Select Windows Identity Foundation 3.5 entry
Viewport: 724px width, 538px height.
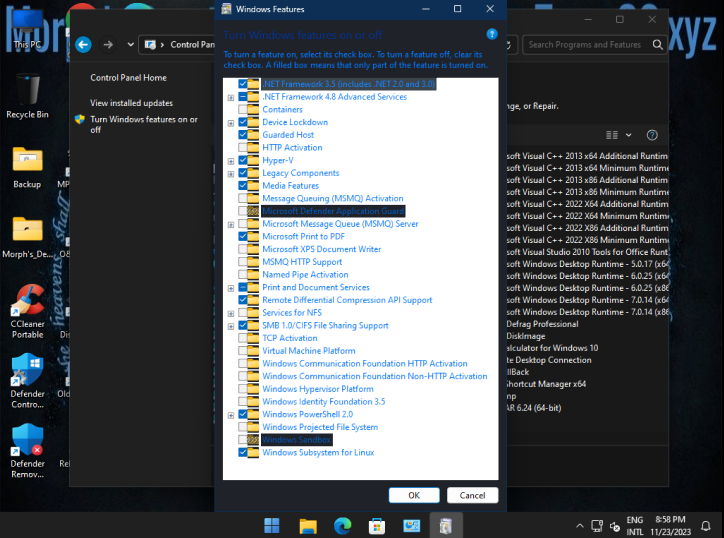[x=324, y=402]
